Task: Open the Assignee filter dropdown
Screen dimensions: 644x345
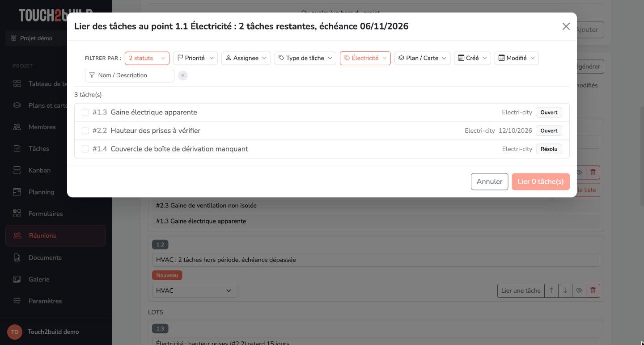Action: [246, 58]
